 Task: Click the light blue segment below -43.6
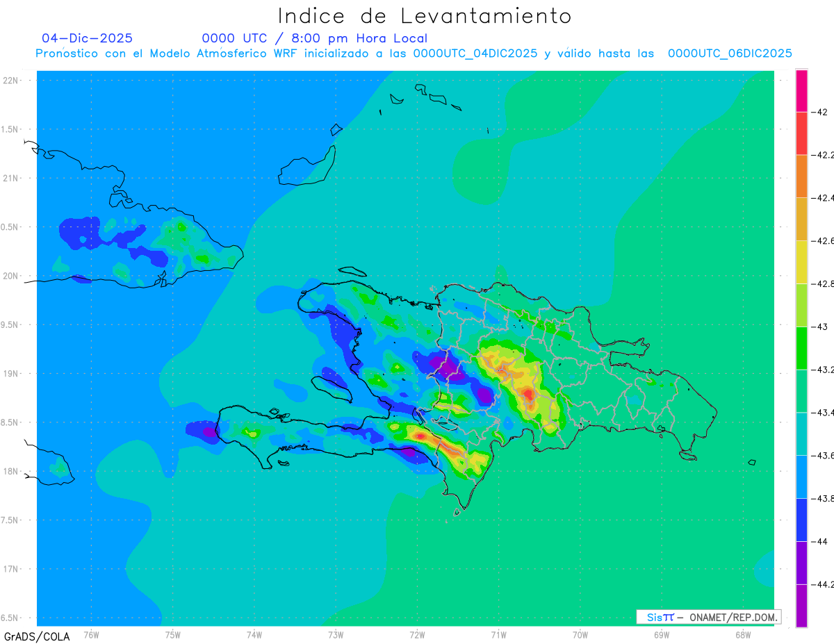click(x=801, y=477)
